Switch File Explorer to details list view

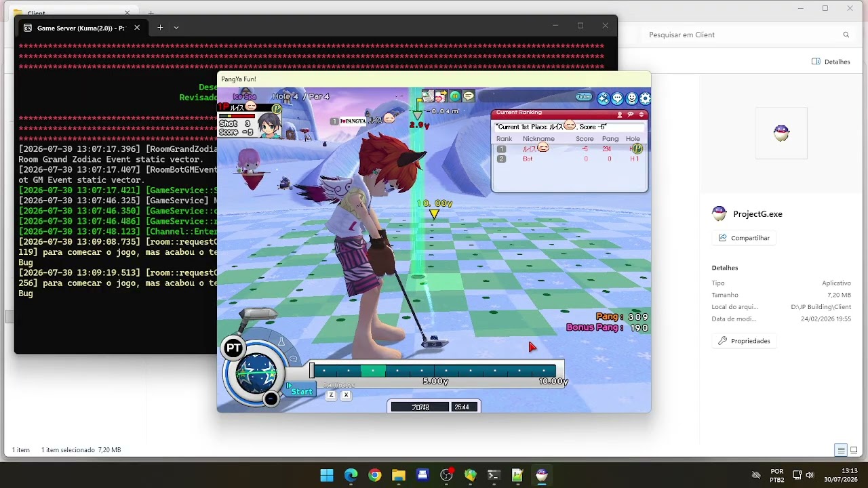pos(841,450)
